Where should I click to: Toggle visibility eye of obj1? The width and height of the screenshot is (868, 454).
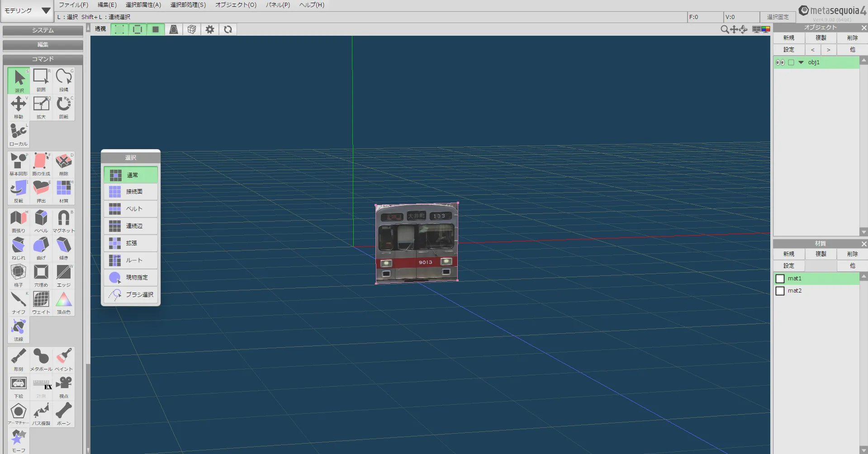click(780, 62)
